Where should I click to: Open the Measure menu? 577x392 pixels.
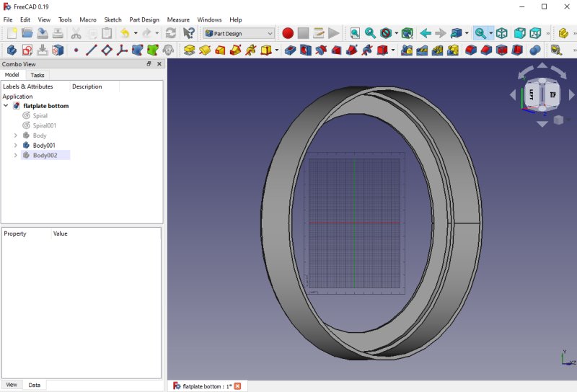(x=178, y=19)
